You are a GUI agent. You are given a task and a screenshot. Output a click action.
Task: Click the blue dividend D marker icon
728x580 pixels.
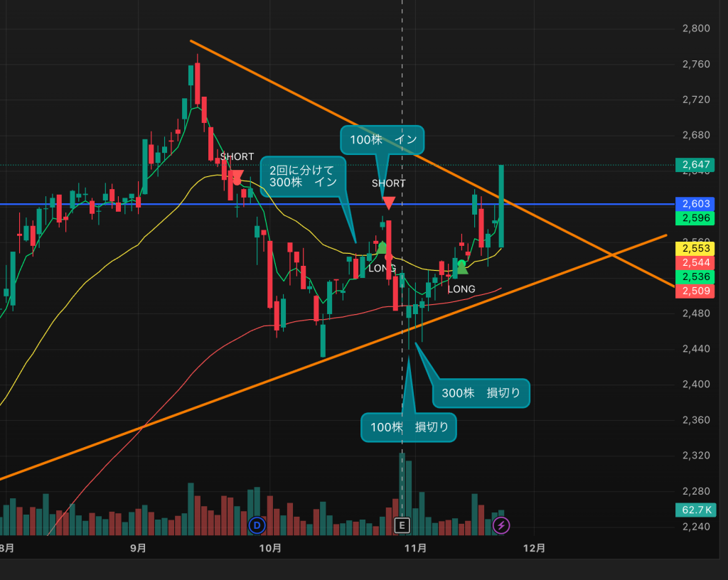[257, 525]
